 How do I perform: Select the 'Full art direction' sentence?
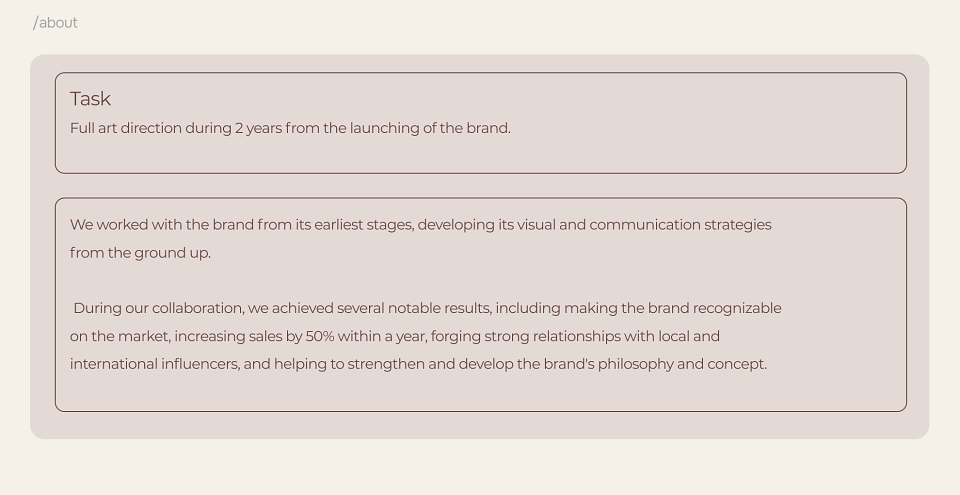[290, 128]
